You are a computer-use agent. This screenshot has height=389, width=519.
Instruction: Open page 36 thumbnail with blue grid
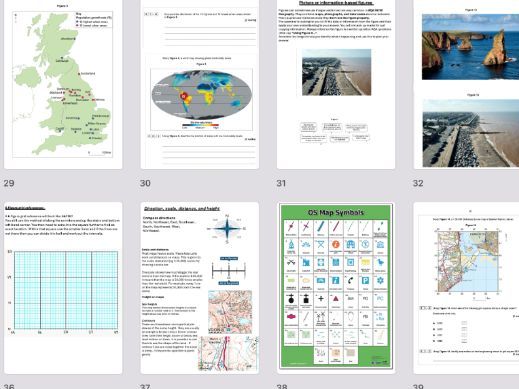(x=63, y=288)
